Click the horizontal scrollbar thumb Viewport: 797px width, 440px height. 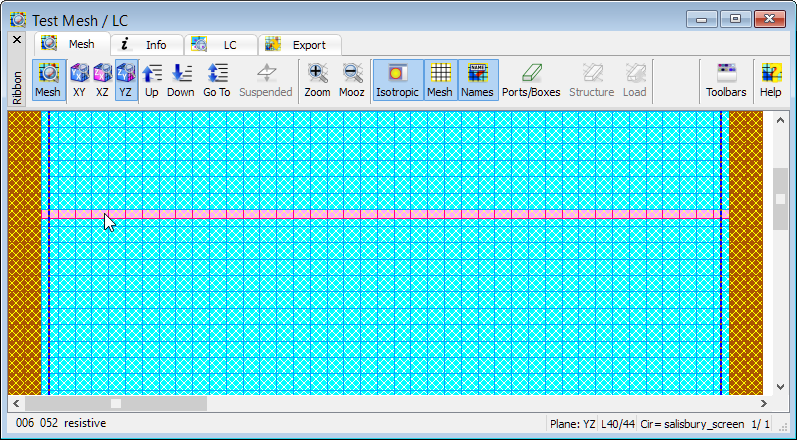tap(115, 404)
